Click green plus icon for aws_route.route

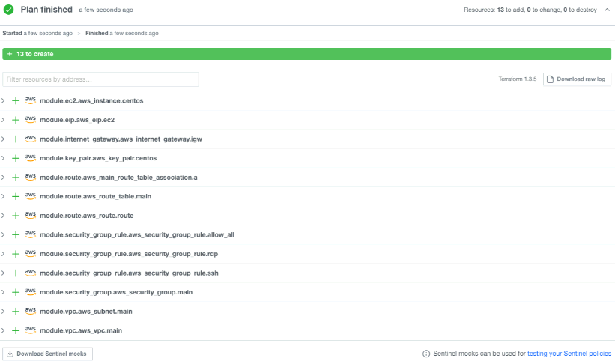point(16,216)
